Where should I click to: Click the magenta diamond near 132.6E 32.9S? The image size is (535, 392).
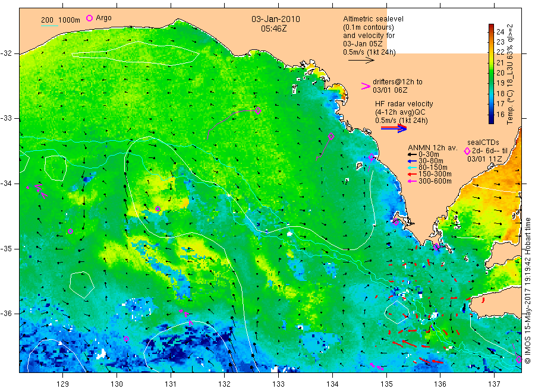coord(258,110)
